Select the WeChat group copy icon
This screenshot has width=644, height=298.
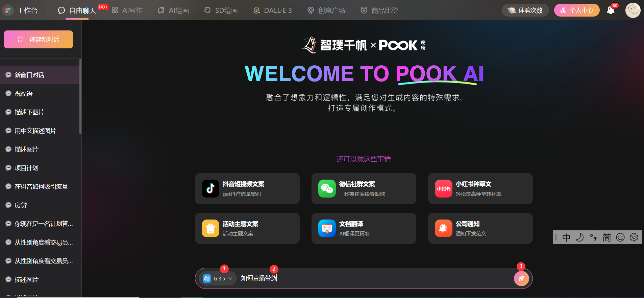click(327, 188)
